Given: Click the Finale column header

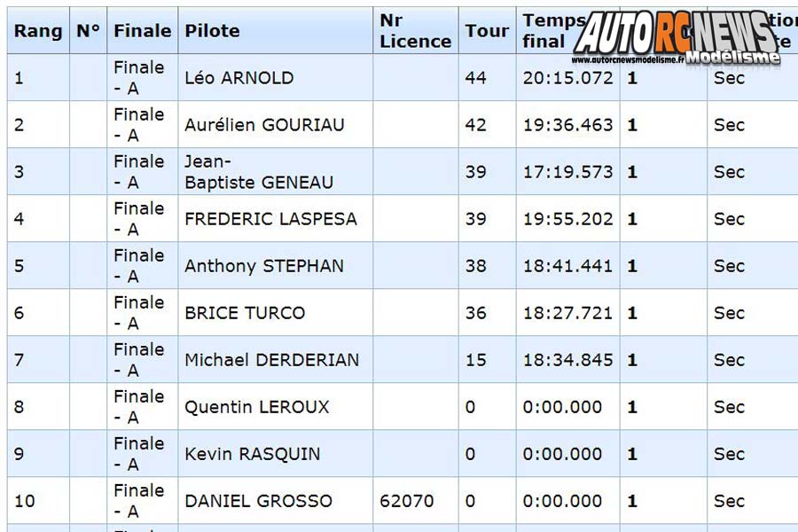Looking at the screenshot, I should click(x=142, y=31).
